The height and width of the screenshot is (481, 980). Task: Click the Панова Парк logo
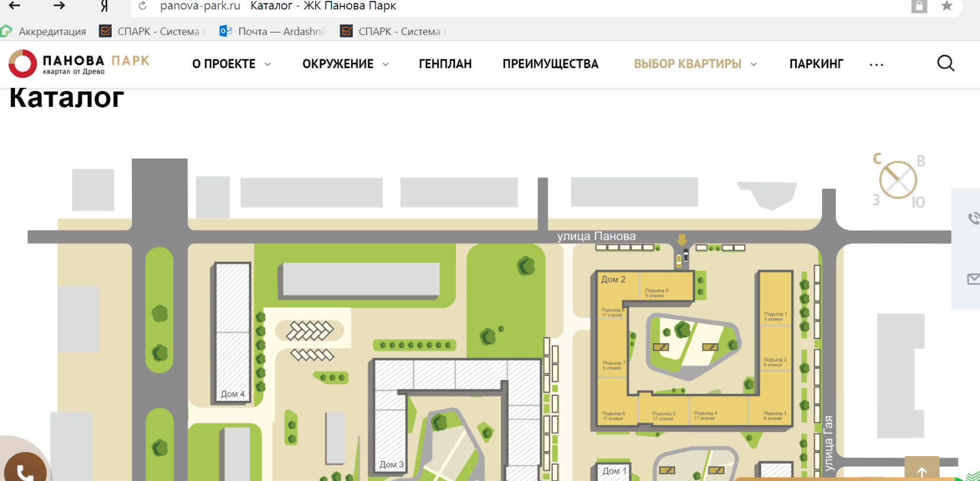pos(79,64)
